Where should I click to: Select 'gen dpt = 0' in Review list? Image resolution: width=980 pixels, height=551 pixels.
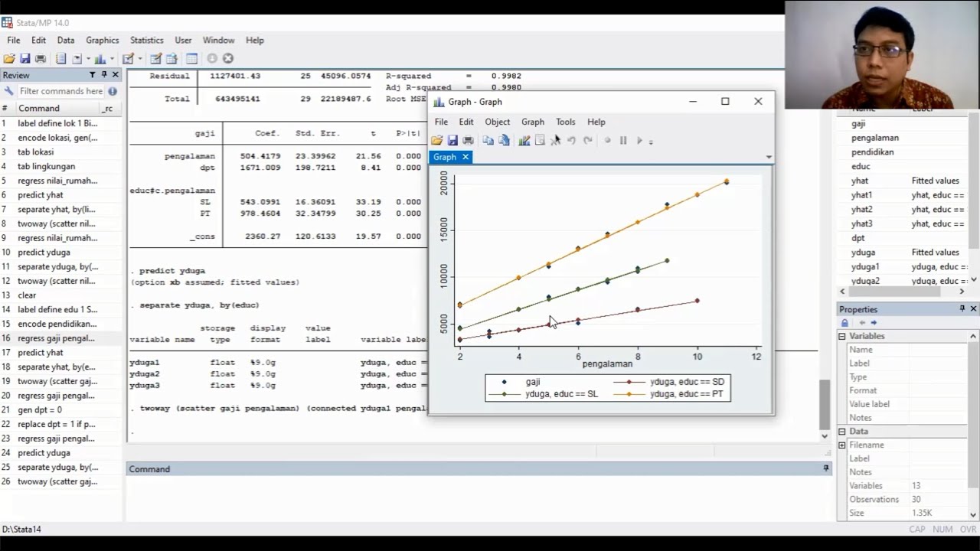tap(61, 410)
